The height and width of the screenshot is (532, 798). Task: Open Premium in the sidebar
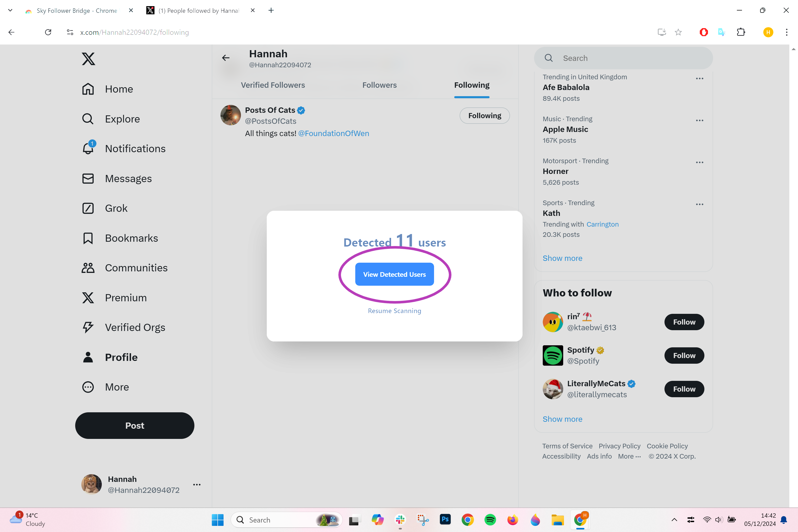(114, 297)
